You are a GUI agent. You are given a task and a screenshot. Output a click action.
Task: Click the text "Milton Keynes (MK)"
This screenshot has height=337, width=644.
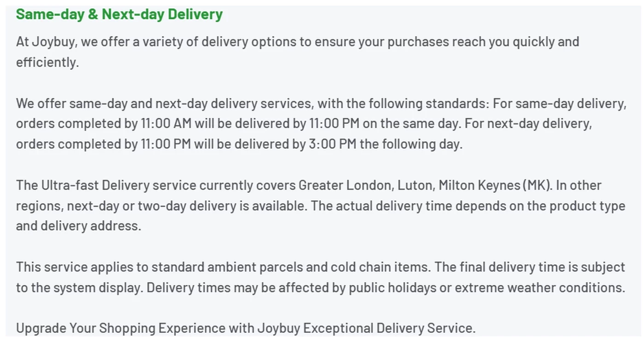494,185
